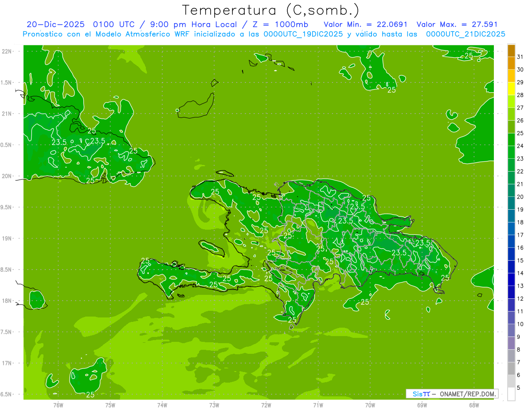Screen dimensions: 532x411
Task: Click the "20N" latitude axis label
Action: click(x=7, y=176)
